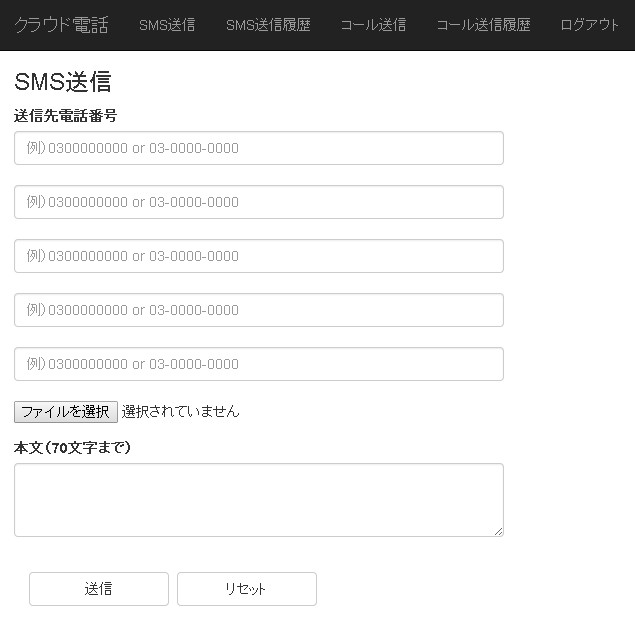This screenshot has width=635, height=621.
Task: Open コール送信履歴 in the navbar
Action: point(483,25)
